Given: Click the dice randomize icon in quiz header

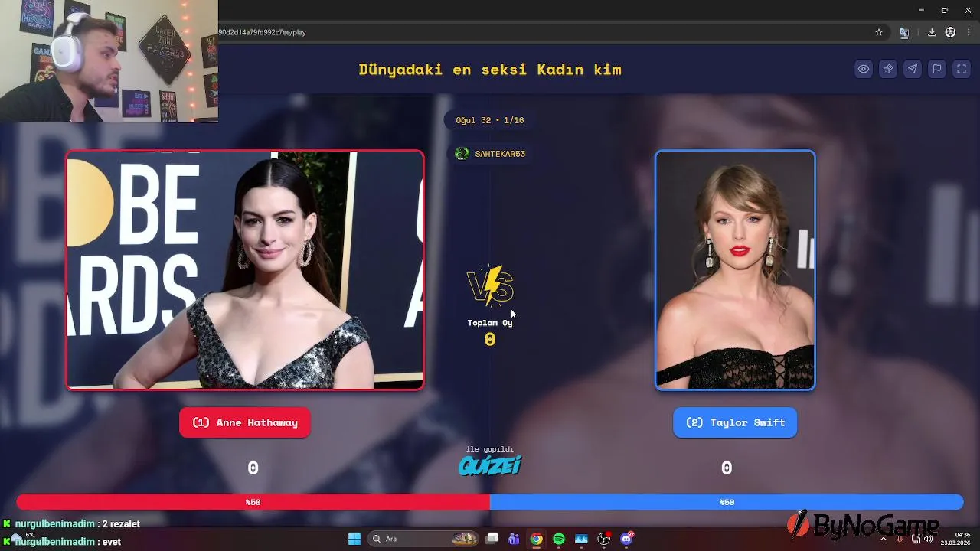Looking at the screenshot, I should 888,69.
